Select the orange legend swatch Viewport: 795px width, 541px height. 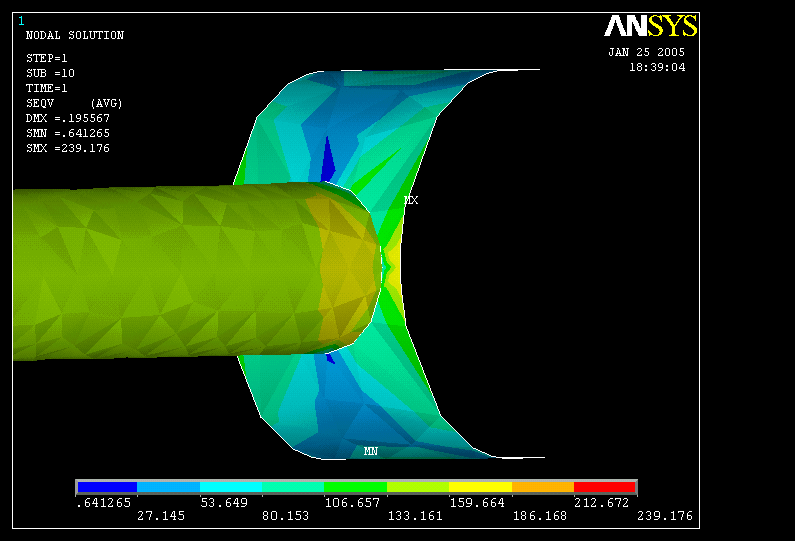pyautogui.click(x=543, y=487)
